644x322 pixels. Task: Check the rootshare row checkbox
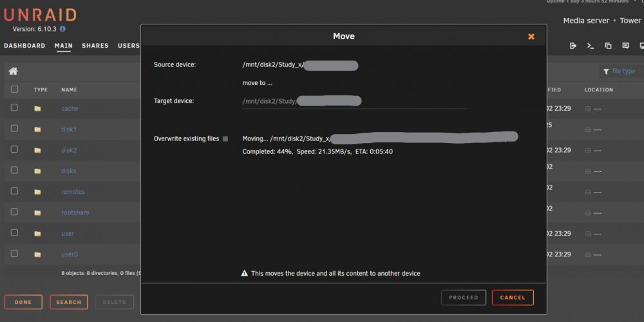[x=14, y=212]
